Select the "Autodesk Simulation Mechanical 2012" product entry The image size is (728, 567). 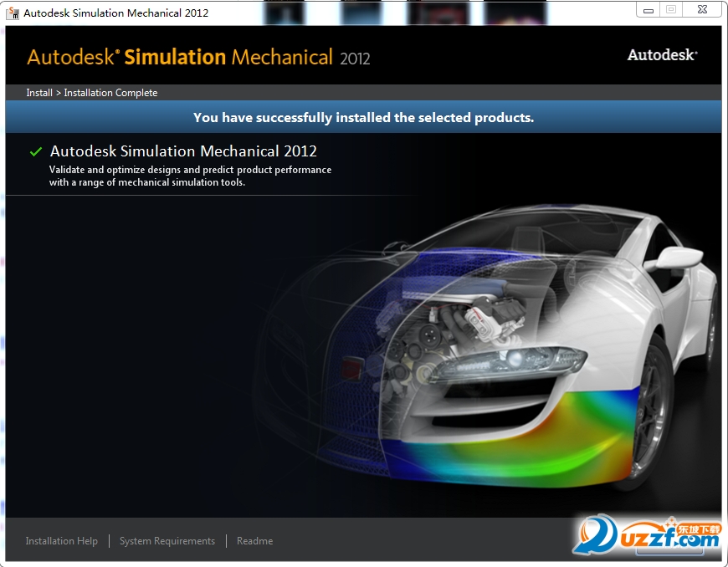183,151
